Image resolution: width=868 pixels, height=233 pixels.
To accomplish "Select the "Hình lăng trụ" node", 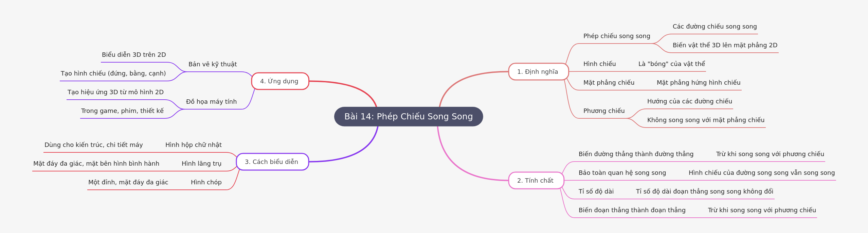I will coord(201,164).
